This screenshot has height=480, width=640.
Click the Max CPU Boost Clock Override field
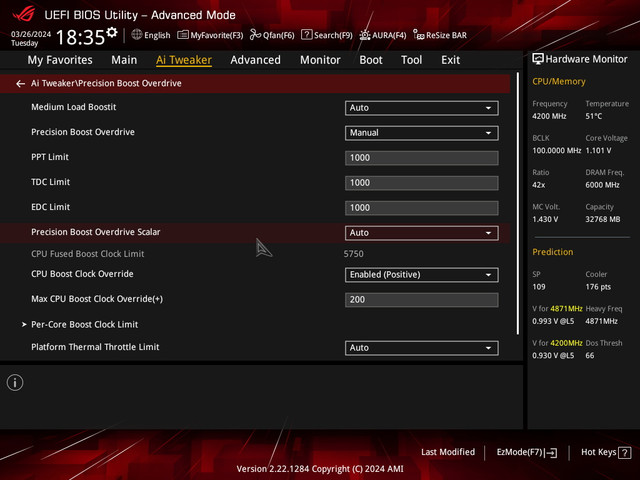coord(422,300)
